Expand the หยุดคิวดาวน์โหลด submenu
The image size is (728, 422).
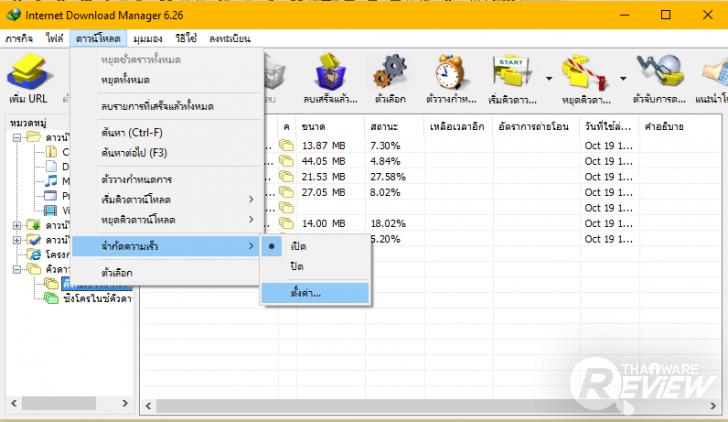[166, 220]
